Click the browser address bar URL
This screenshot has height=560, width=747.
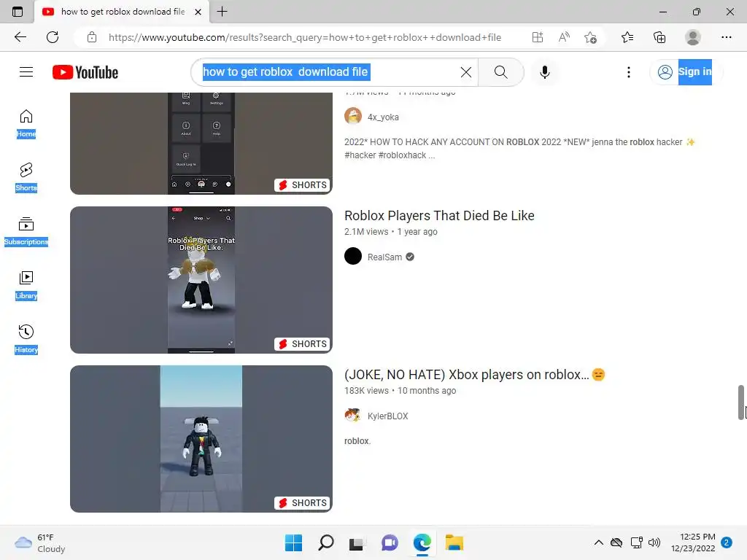[305, 37]
